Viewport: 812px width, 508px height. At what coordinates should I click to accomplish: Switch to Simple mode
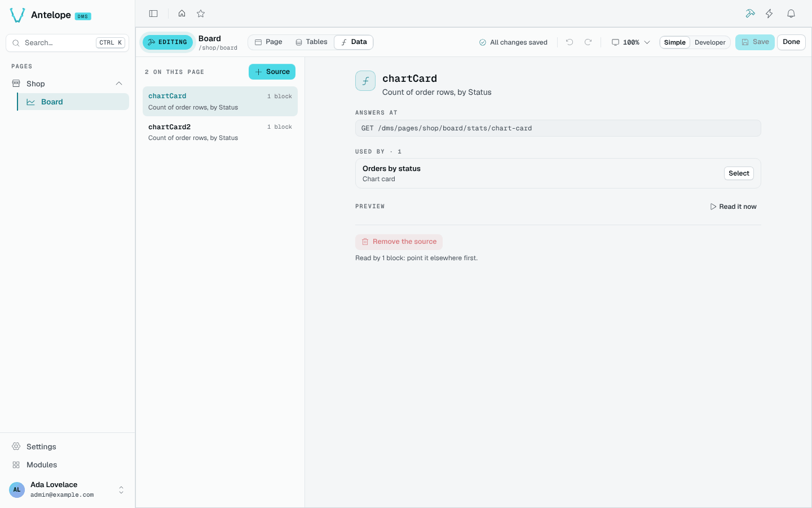coord(674,42)
